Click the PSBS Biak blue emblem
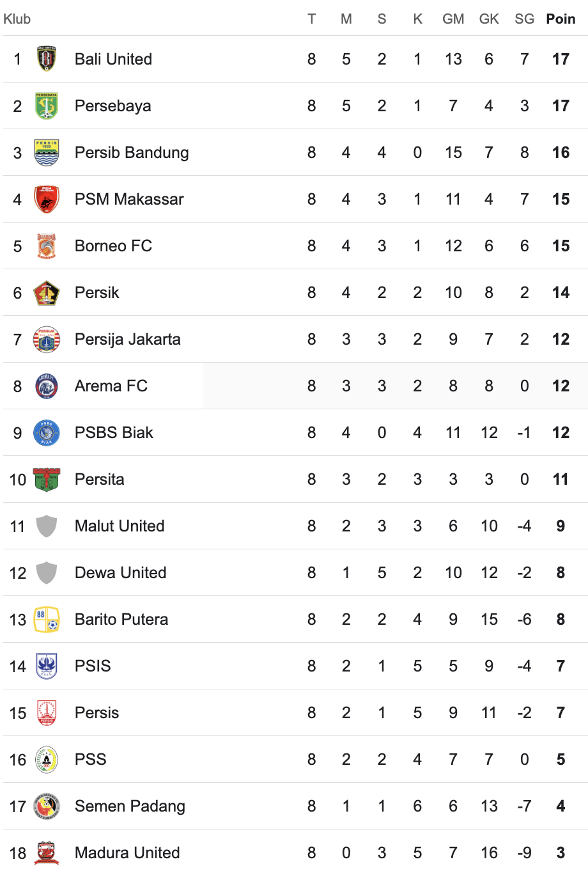Screen dimensions: 588x880 47,432
